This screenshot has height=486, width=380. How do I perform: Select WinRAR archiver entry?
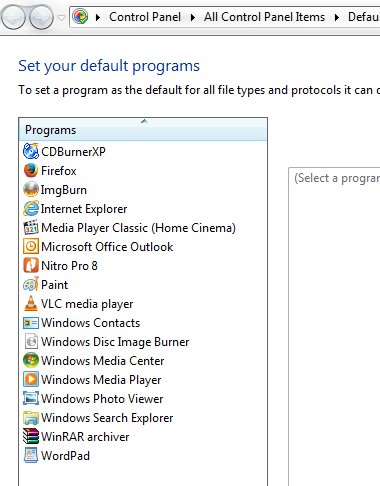[85, 437]
